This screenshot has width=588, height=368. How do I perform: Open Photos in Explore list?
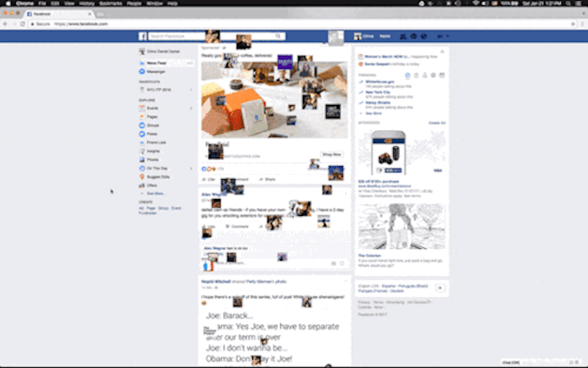coord(152,160)
